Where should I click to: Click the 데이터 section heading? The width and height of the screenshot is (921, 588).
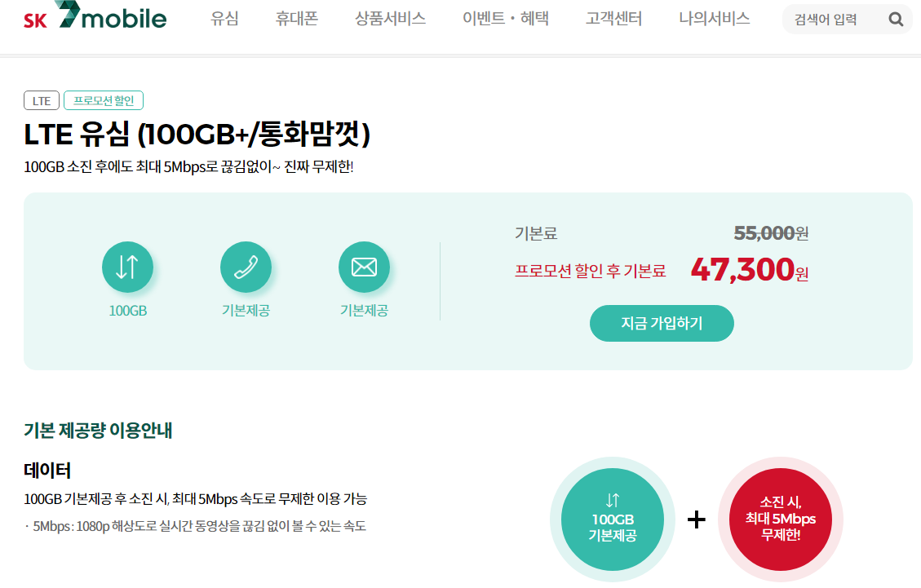[x=47, y=470]
